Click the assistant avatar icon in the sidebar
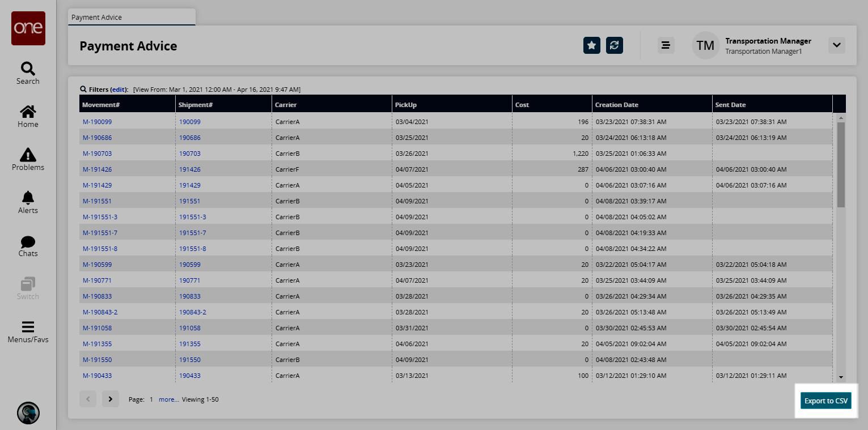868x430 pixels. (28, 413)
